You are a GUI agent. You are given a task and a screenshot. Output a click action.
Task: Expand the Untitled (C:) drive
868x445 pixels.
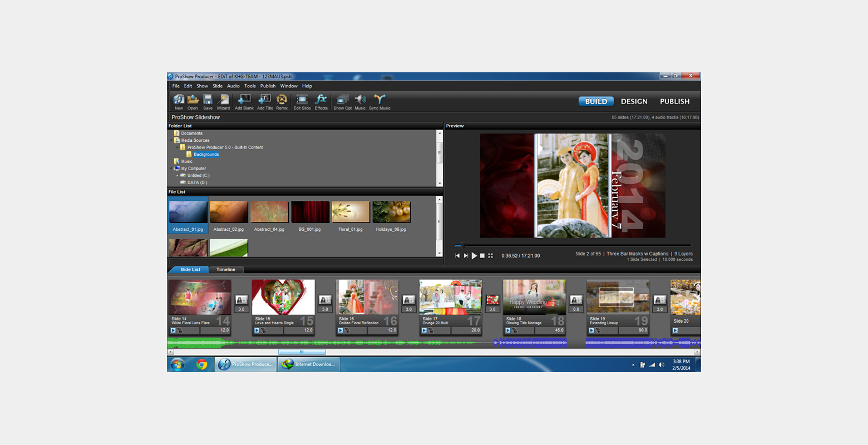coord(177,176)
